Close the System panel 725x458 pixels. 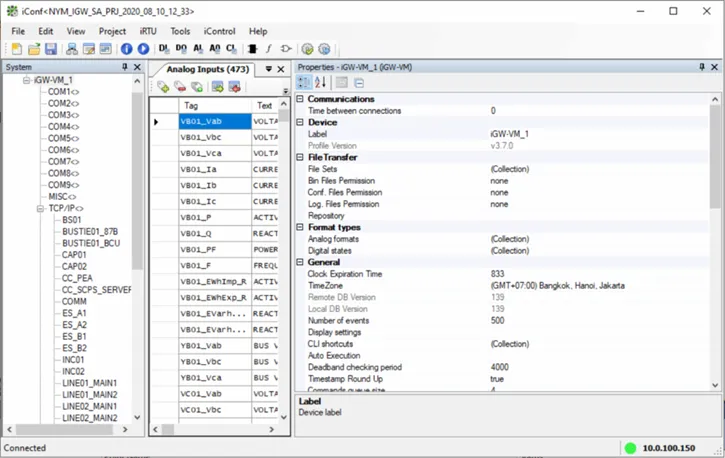click(137, 67)
